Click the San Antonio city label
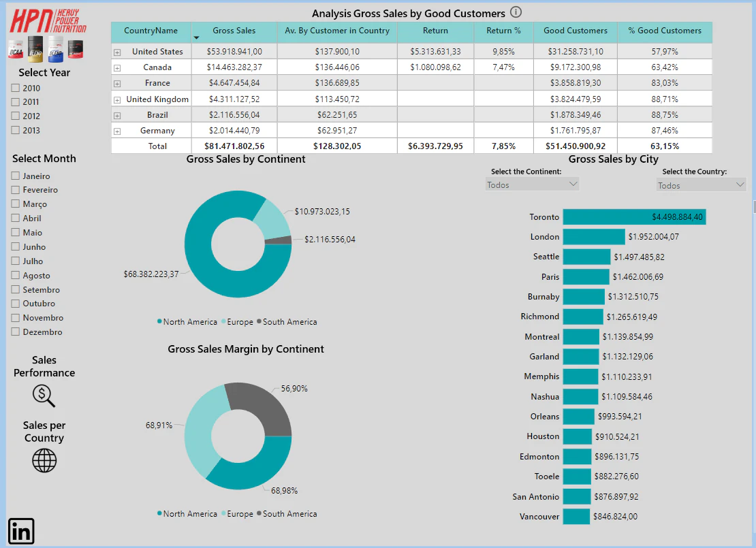 click(x=535, y=496)
